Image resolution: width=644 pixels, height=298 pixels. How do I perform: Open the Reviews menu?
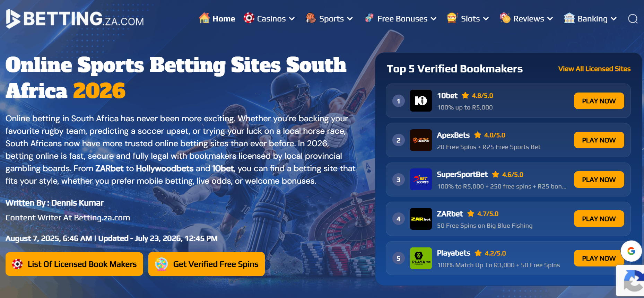tap(529, 19)
